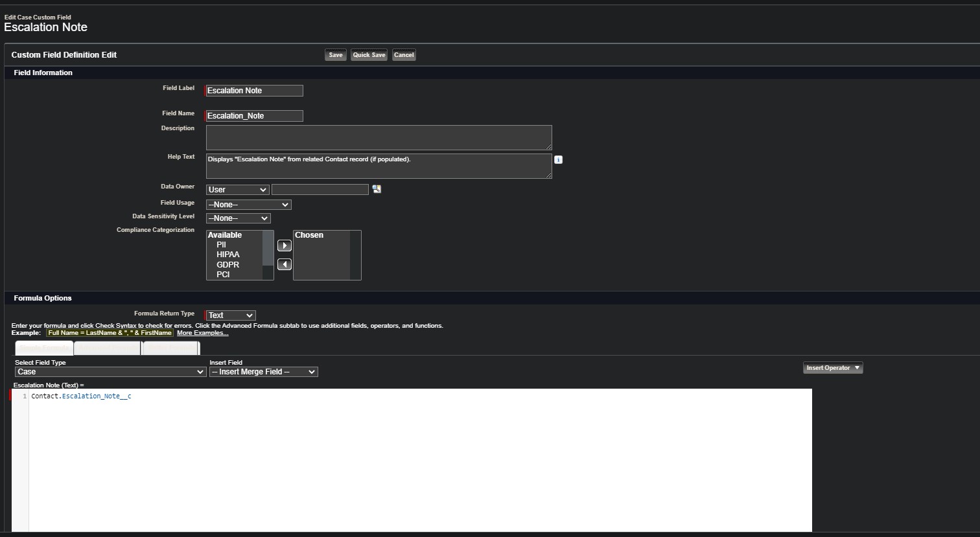Click the Save button
This screenshot has height=537, width=980.
point(336,55)
